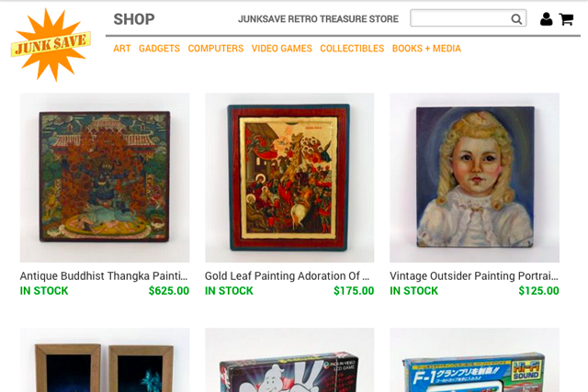Open the GADGETS category
The width and height of the screenshot is (588, 392).
(159, 49)
